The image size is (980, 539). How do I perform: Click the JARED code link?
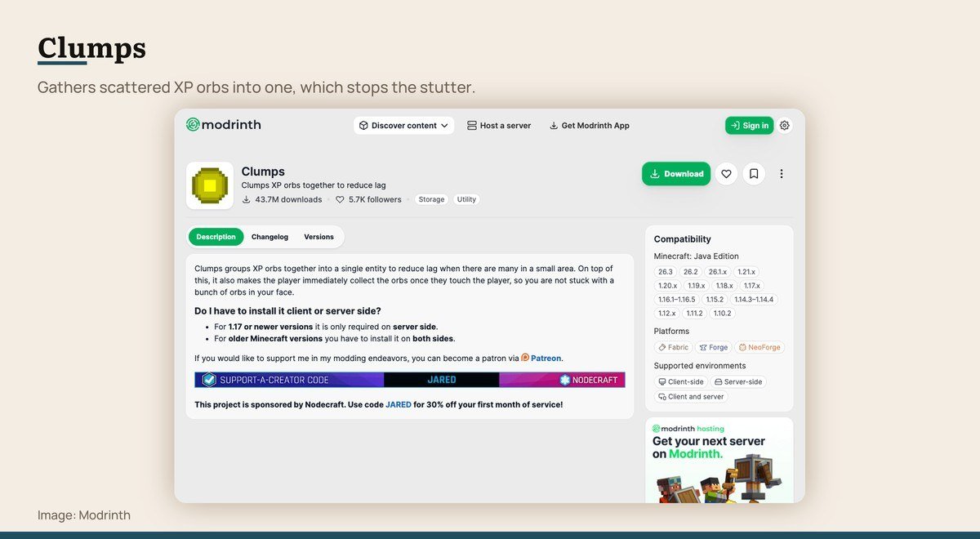399,404
